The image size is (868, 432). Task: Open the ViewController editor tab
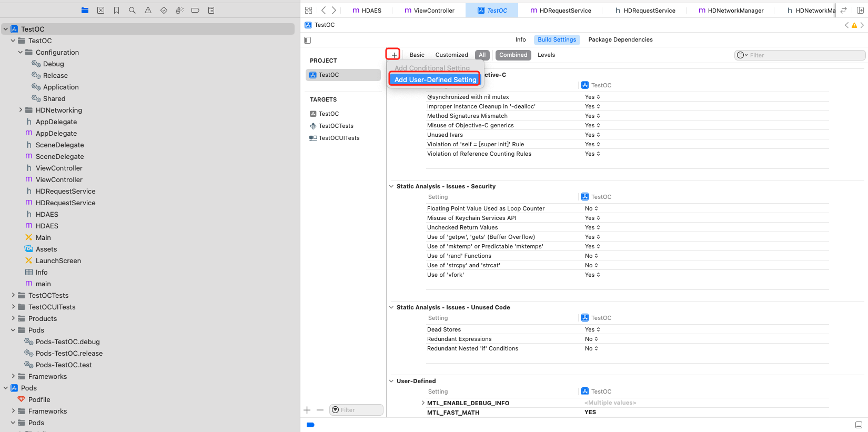[x=429, y=10]
